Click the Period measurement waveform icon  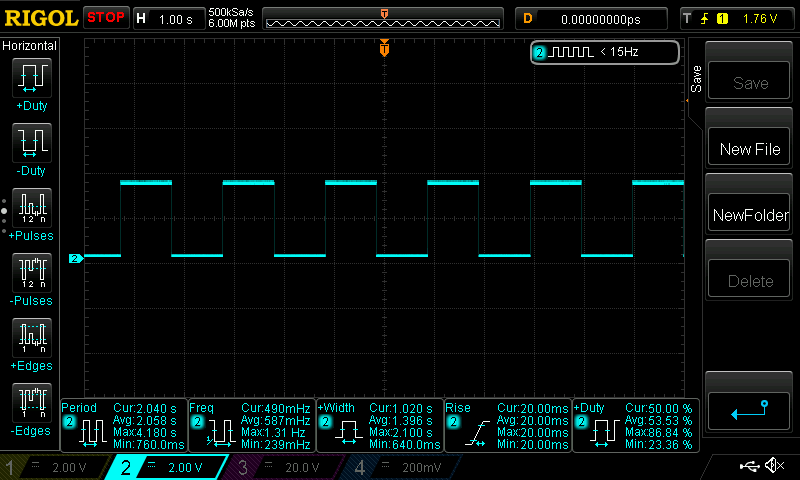tap(92, 433)
